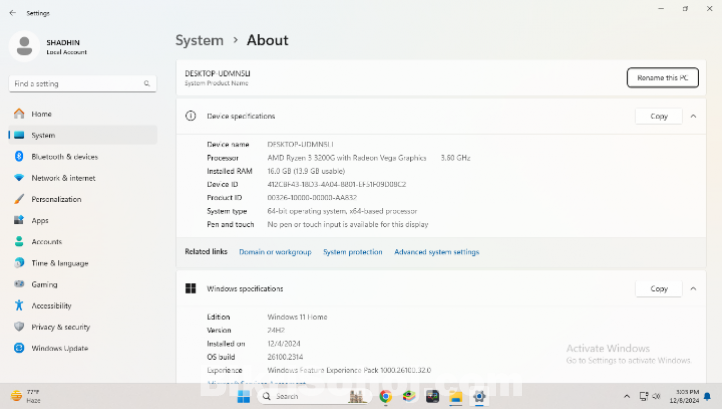Open Domain or workgroup link
This screenshot has width=722, height=409.
(275, 252)
